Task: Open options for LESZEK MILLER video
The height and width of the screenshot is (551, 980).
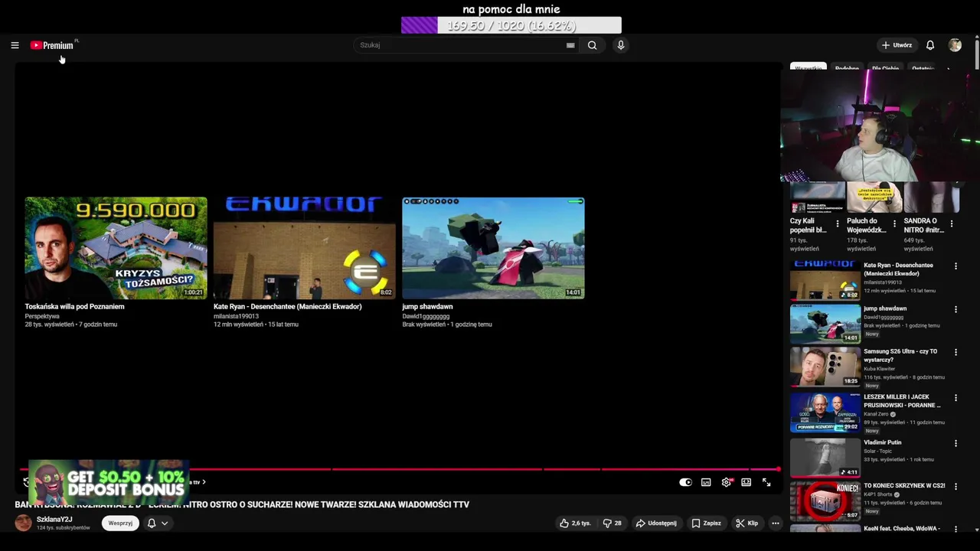Action: (x=955, y=398)
